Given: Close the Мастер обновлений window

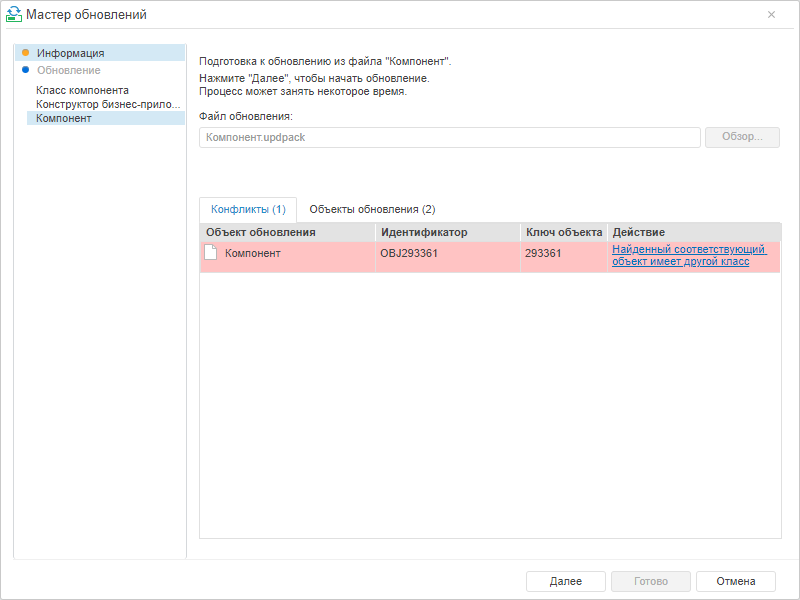Looking at the screenshot, I should (771, 15).
